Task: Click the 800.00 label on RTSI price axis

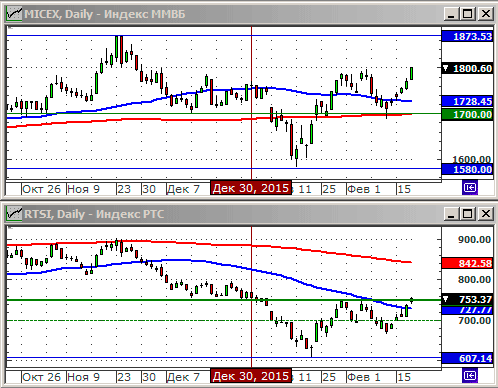Action: pos(474,279)
